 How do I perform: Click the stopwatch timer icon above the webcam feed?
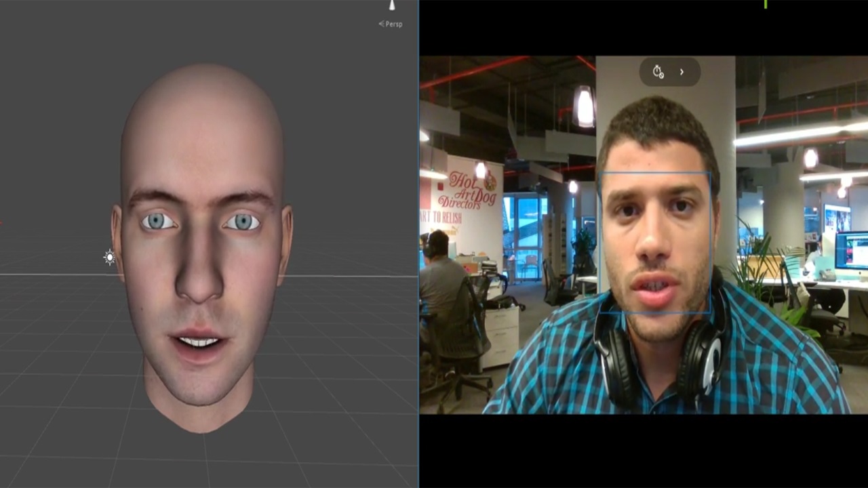click(657, 70)
